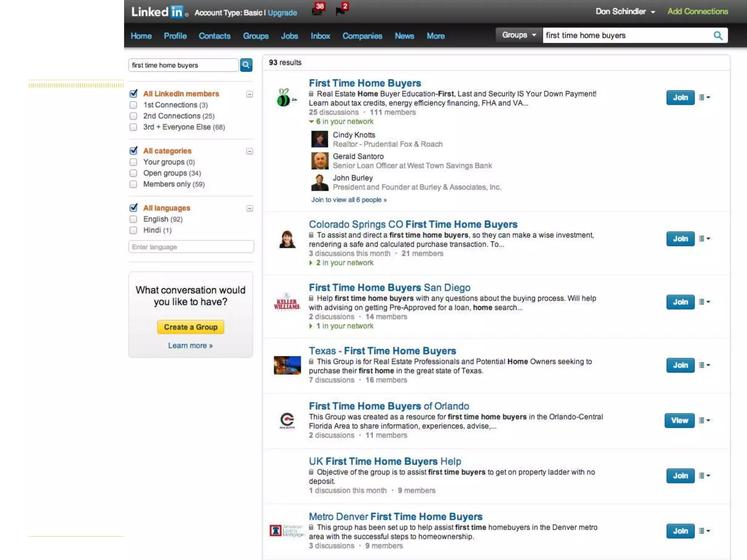Viewport: 747px width, 560px height.
Task: Open the notifications flag icon with 2 badge
Action: point(340,11)
